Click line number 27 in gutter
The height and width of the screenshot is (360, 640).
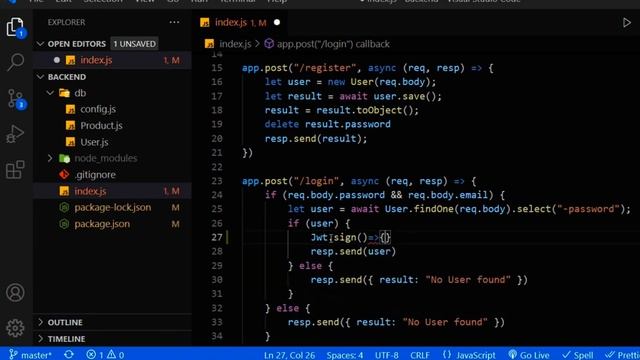click(x=217, y=237)
